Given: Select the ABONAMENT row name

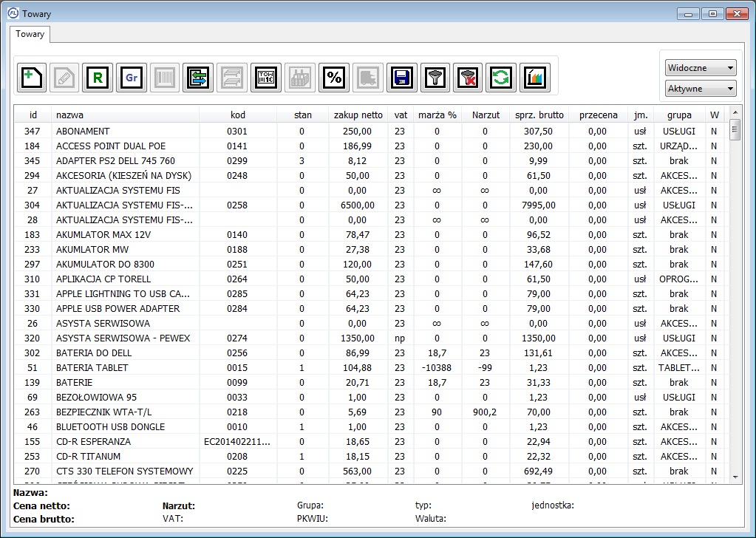Looking at the screenshot, I should coord(83,131).
